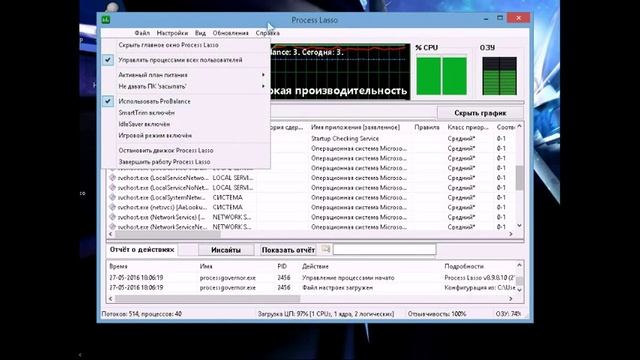Select log row Управление процессами начато

(x=311, y=278)
